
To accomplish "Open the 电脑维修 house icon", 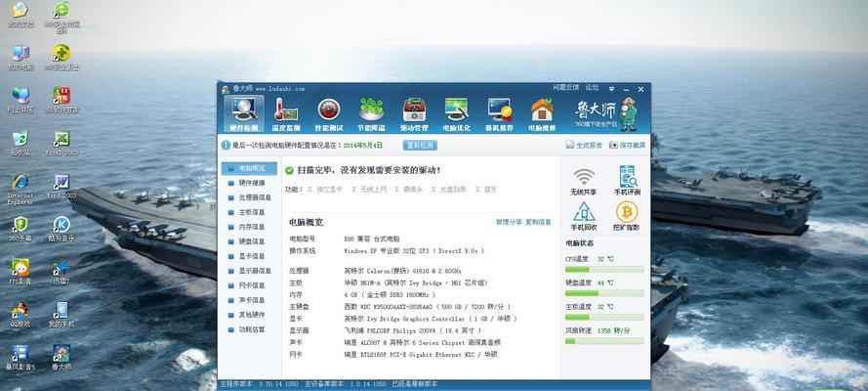I will click(x=542, y=114).
